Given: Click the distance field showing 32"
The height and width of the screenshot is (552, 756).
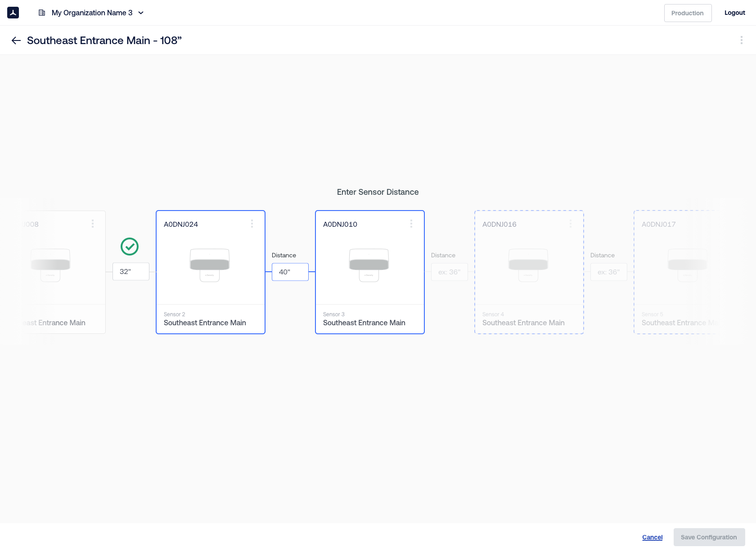Looking at the screenshot, I should coord(130,272).
